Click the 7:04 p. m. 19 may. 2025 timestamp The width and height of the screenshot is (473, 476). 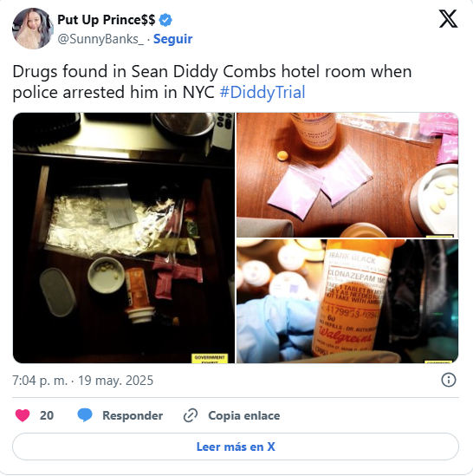[83, 381]
